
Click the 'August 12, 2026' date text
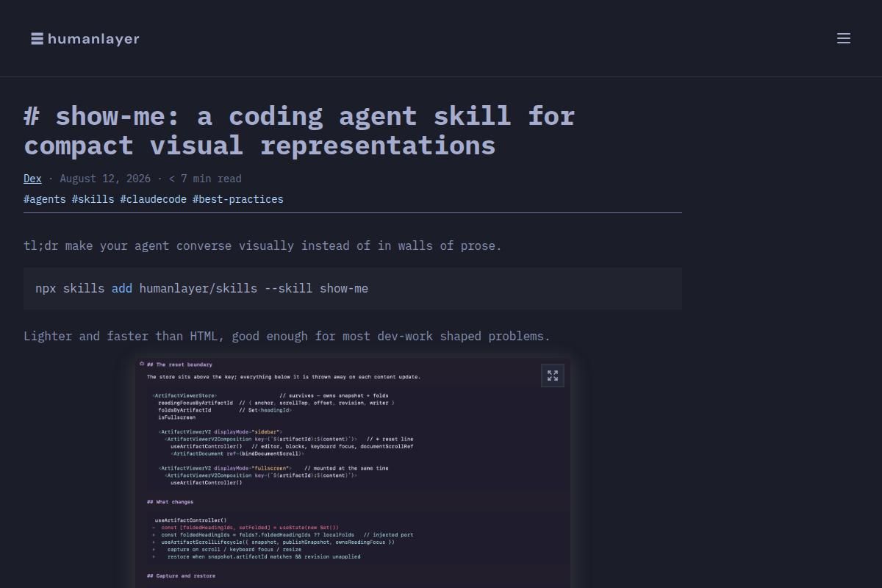(x=105, y=179)
